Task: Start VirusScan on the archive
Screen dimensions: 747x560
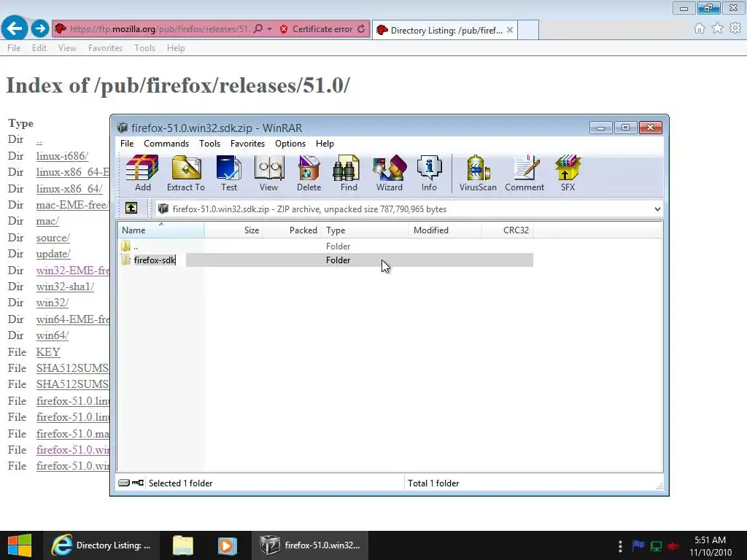Action: (478, 174)
